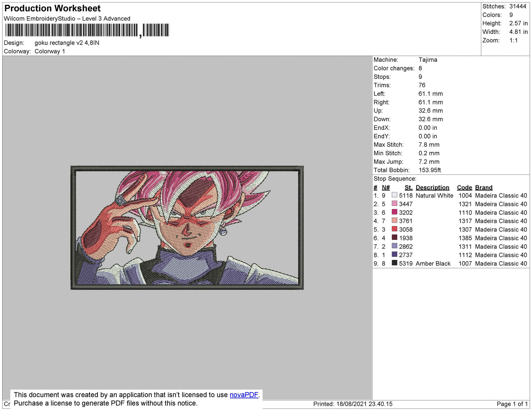
Task: Click the magenta 3202 thread swatch
Action: pyautogui.click(x=394, y=212)
